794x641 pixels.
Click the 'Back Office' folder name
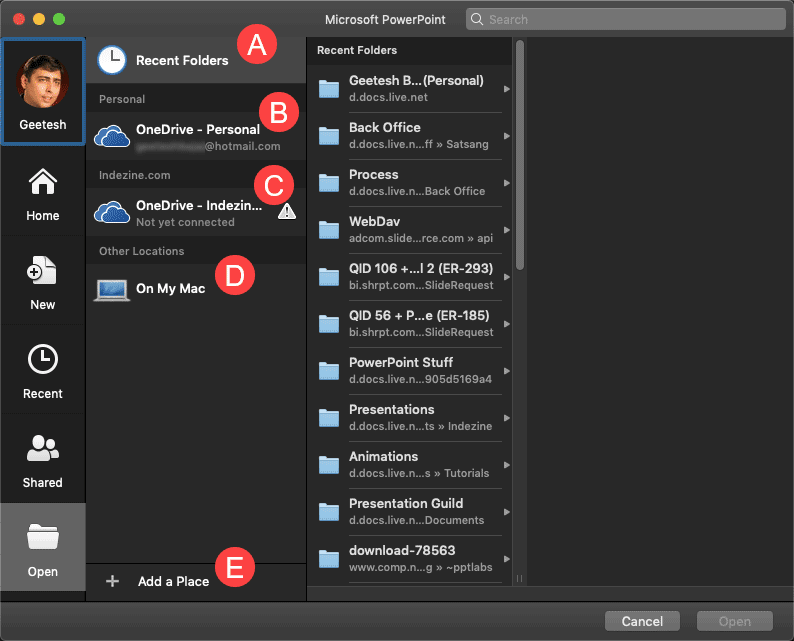click(385, 128)
